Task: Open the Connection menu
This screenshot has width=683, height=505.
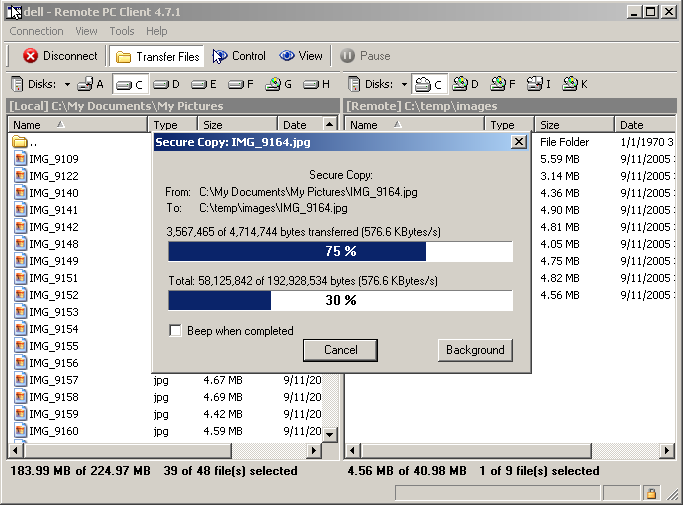Action: click(x=37, y=31)
